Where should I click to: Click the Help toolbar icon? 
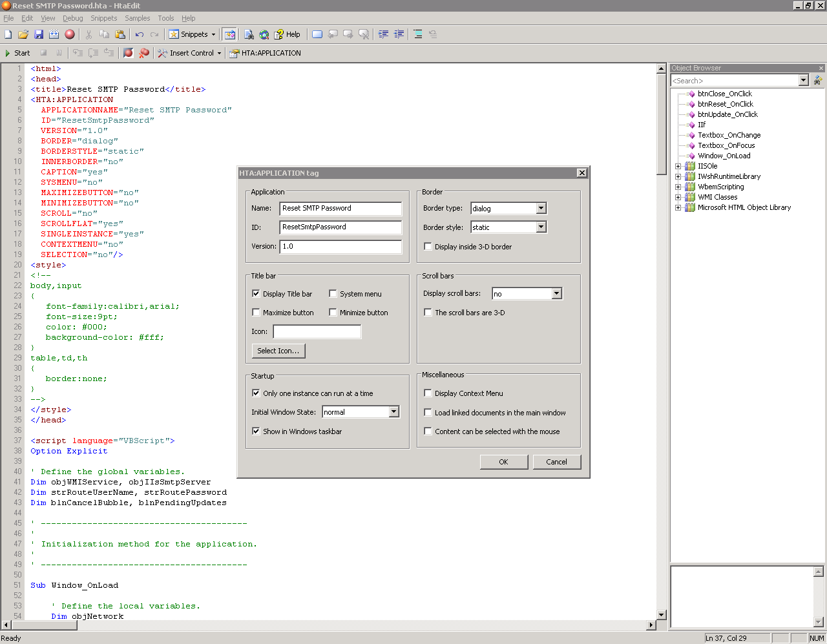tap(287, 34)
